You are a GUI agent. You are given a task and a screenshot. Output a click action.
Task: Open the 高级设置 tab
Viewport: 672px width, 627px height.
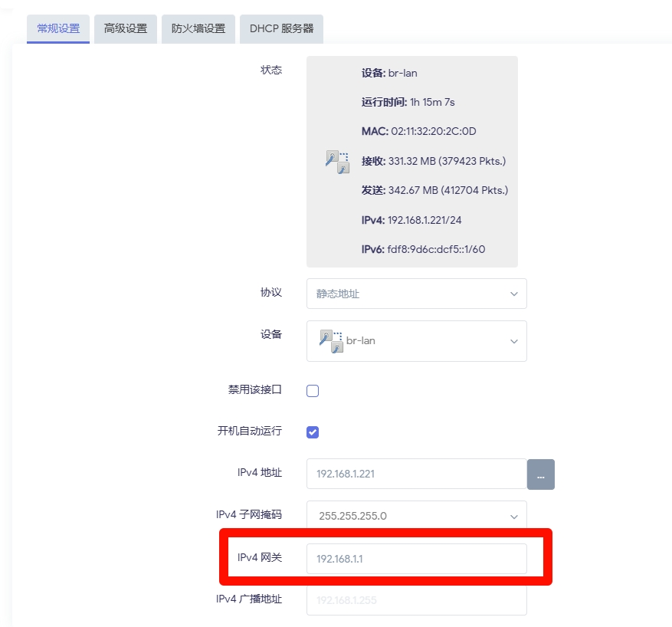[126, 29]
